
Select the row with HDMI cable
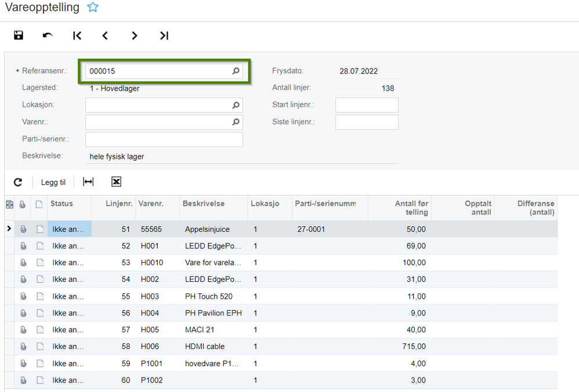[281, 347]
